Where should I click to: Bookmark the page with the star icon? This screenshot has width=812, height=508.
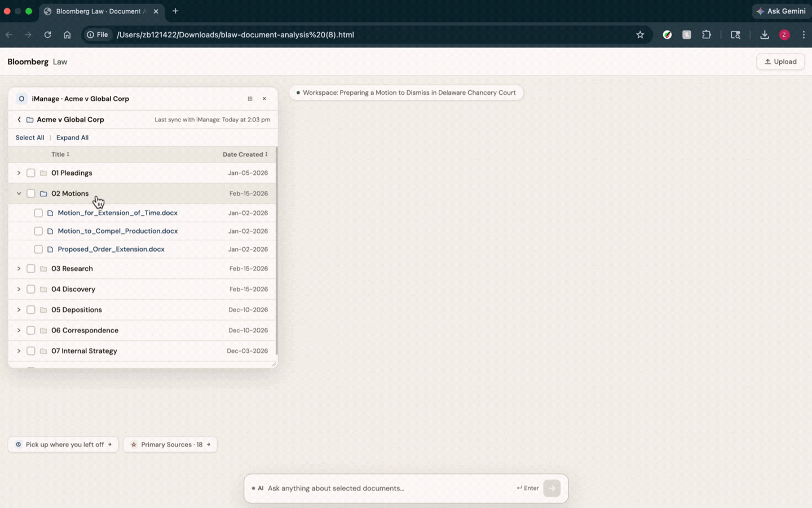pyautogui.click(x=640, y=34)
